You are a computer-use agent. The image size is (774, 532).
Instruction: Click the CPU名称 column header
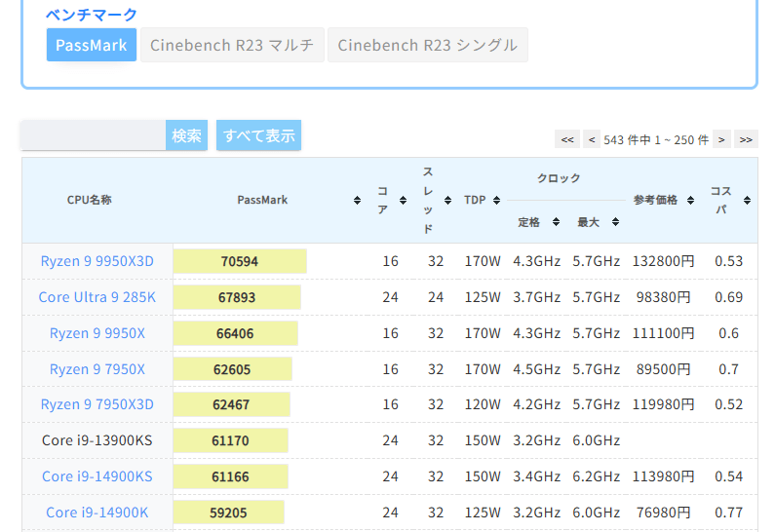coord(90,200)
